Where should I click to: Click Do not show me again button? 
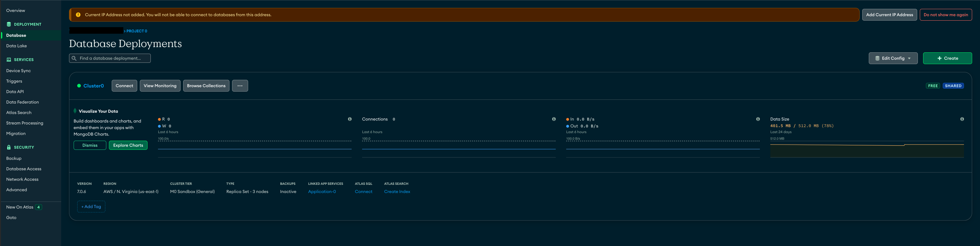pos(946,15)
